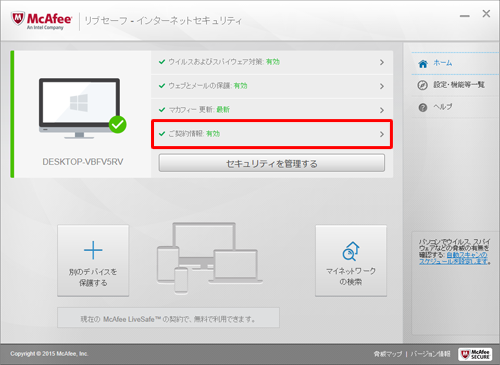500x365 pixels.
Task: Open ウイルスおよびスパイウェア対策 status row
Action: pyautogui.click(x=272, y=62)
